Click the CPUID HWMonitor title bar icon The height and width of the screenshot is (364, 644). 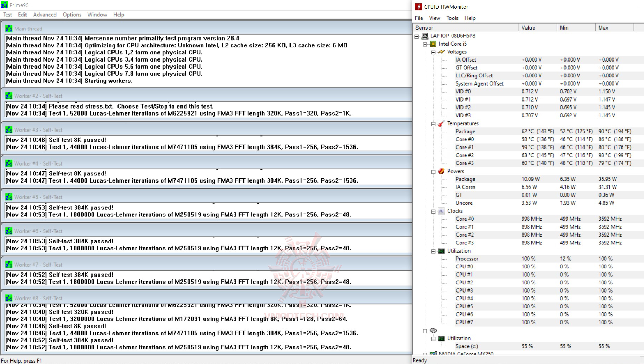pos(419,7)
